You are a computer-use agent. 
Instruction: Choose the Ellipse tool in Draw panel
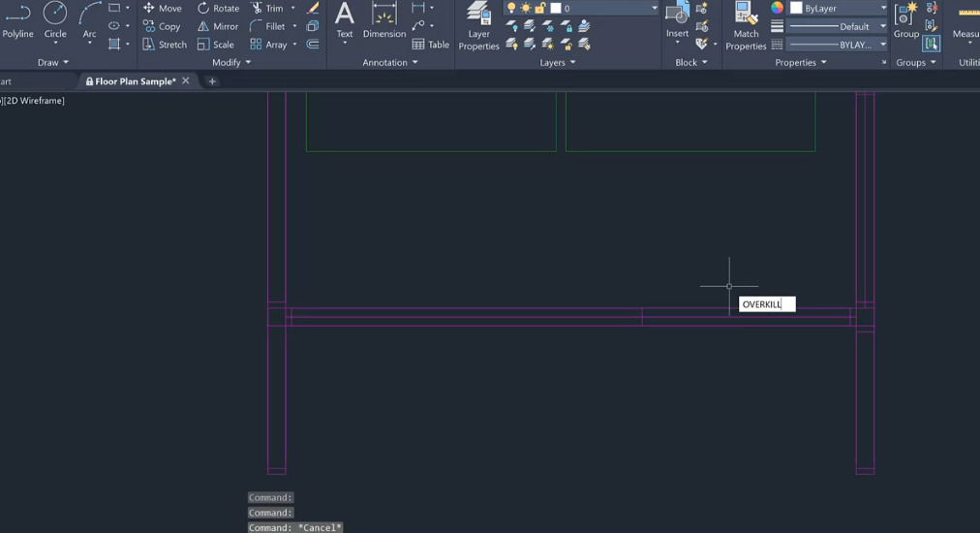pyautogui.click(x=114, y=26)
